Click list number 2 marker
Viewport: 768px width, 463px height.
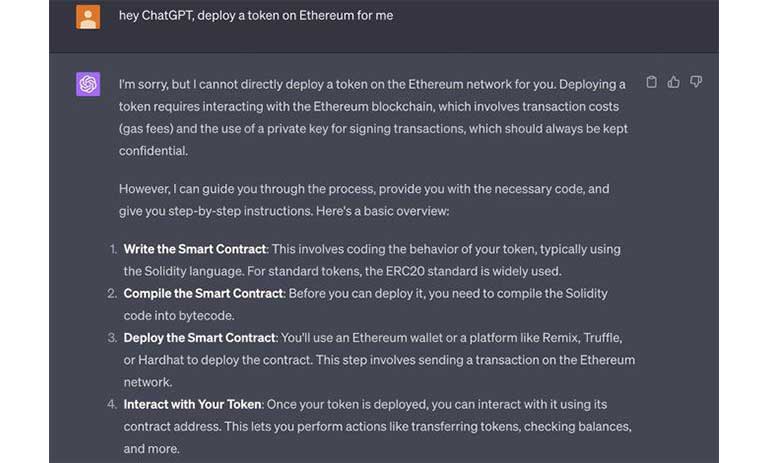(x=112, y=293)
